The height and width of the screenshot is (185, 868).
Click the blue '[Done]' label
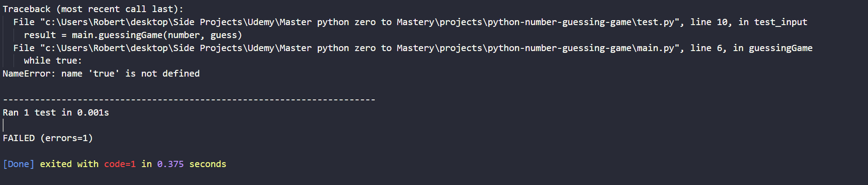click(x=18, y=164)
